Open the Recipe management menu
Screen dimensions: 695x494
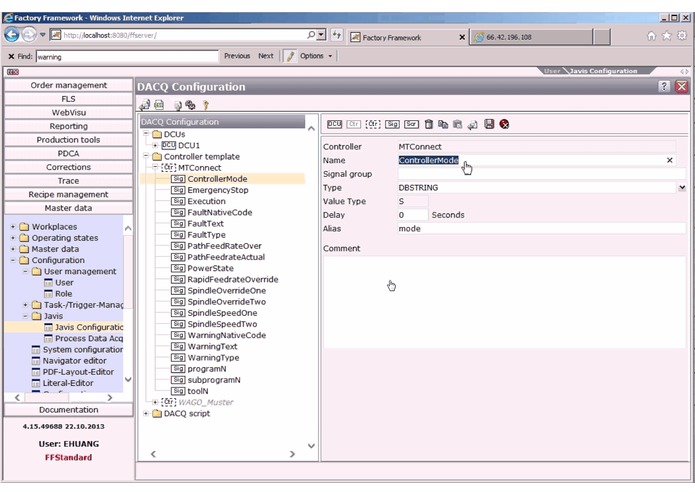pos(68,194)
